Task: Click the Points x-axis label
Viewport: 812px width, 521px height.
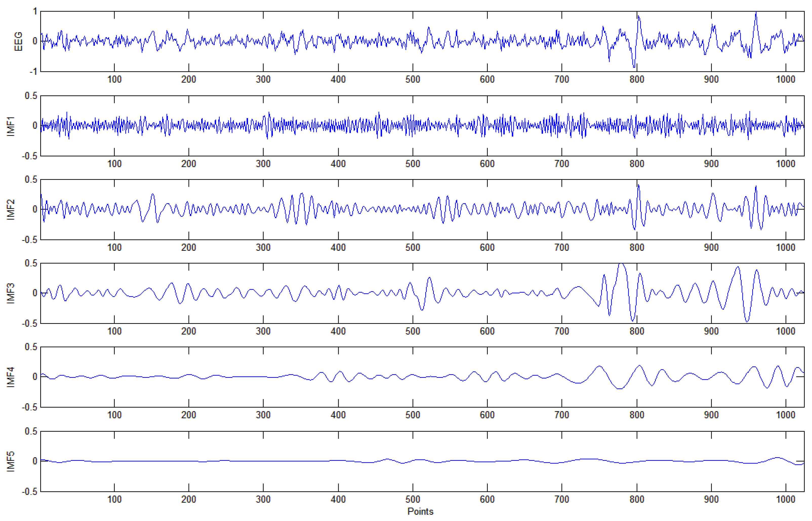Action: (x=420, y=511)
